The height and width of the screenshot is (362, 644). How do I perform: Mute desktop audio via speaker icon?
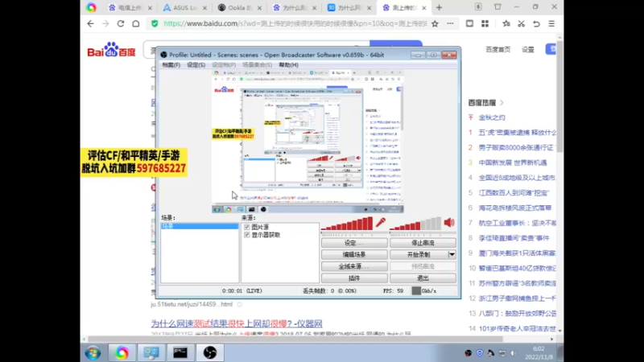click(x=449, y=223)
